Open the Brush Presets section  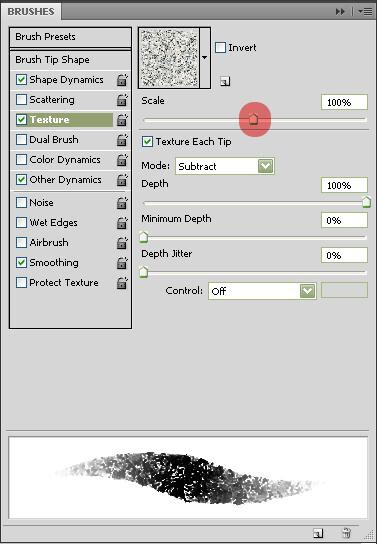[70, 37]
